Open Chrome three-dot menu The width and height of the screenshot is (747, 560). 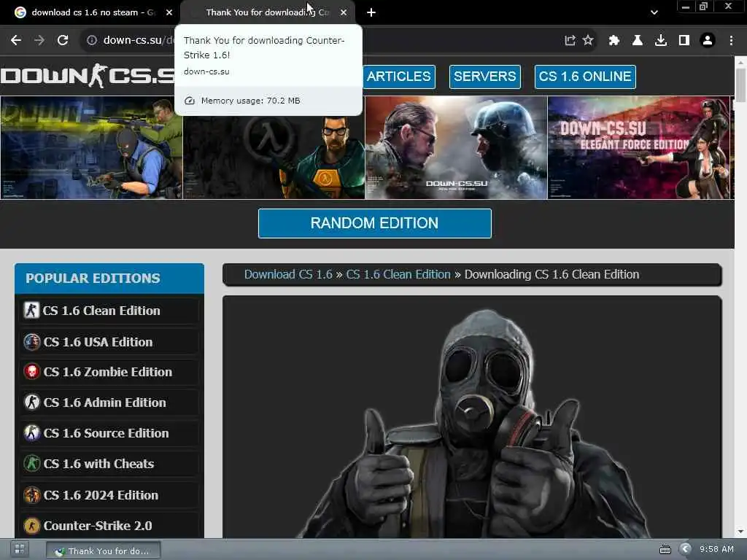pos(731,41)
